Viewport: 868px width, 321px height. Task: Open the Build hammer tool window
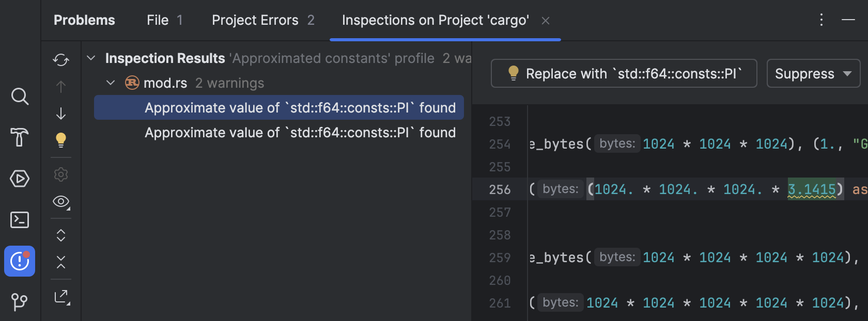point(20,137)
